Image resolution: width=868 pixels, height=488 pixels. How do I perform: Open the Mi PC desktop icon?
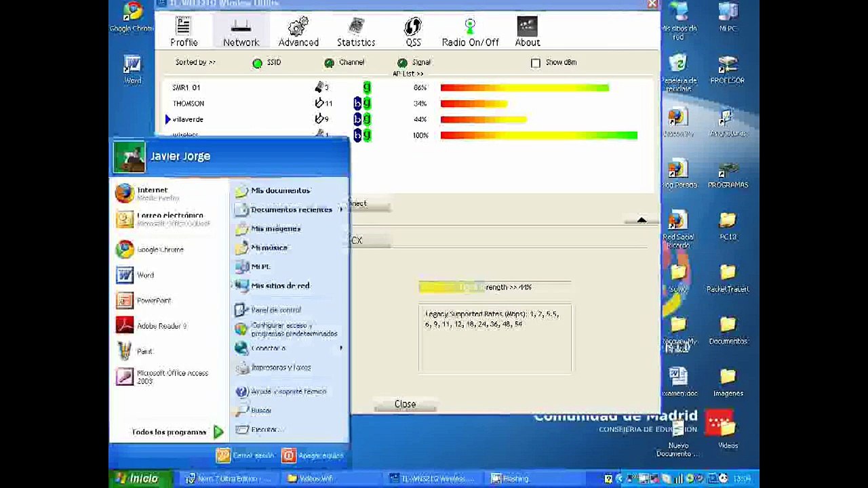click(x=728, y=18)
